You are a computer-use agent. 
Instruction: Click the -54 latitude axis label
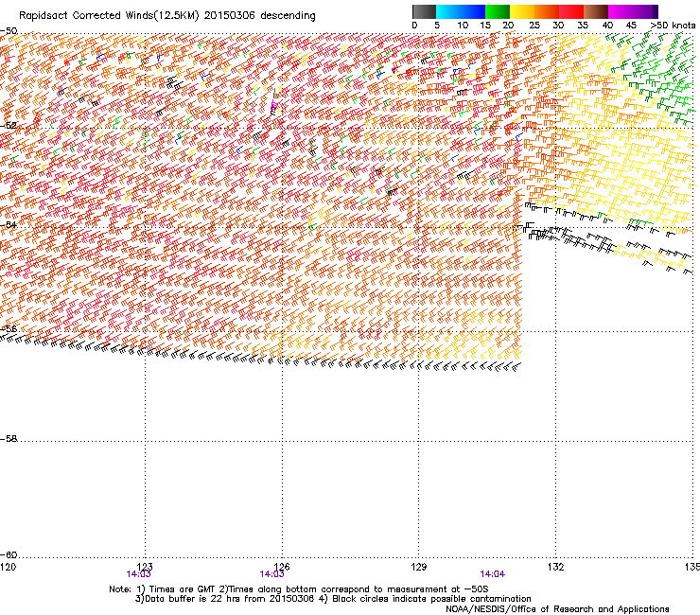coord(9,224)
